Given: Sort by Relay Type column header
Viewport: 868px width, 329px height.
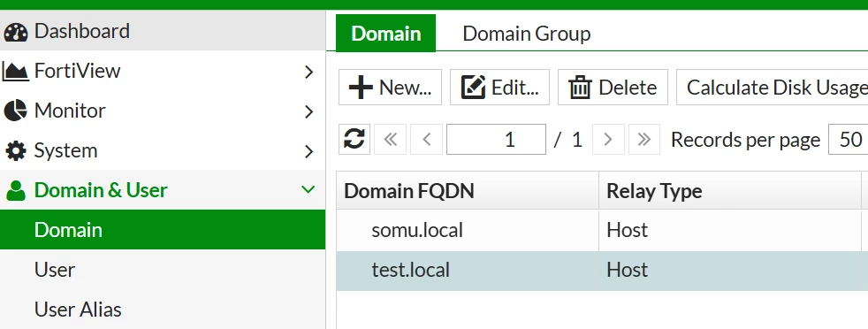Looking at the screenshot, I should point(729,190).
